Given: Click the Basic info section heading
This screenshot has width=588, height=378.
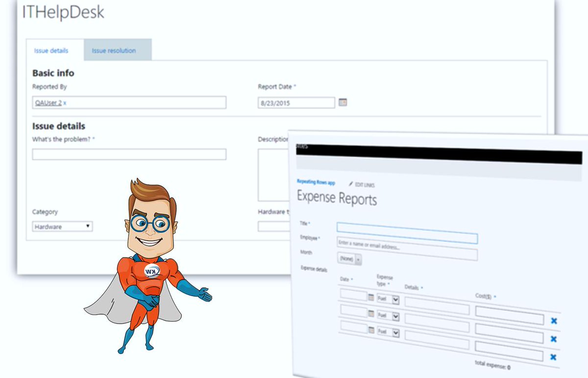Looking at the screenshot, I should [53, 73].
